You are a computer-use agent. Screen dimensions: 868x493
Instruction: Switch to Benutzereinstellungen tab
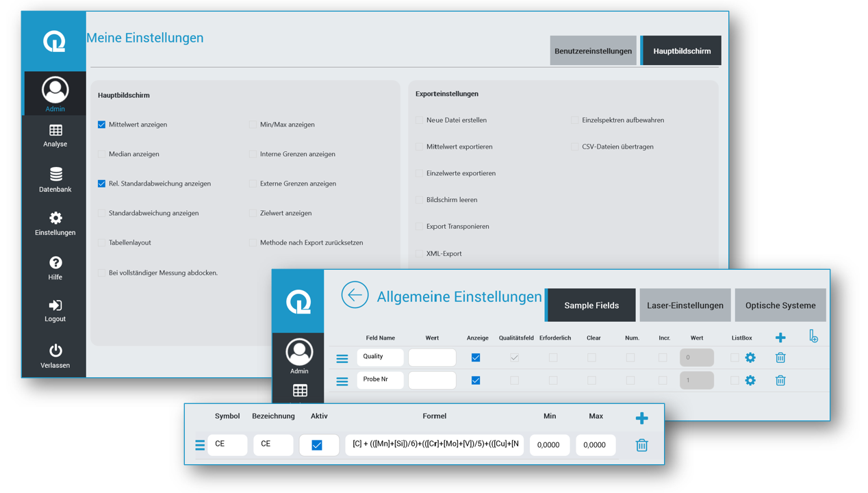pos(593,51)
